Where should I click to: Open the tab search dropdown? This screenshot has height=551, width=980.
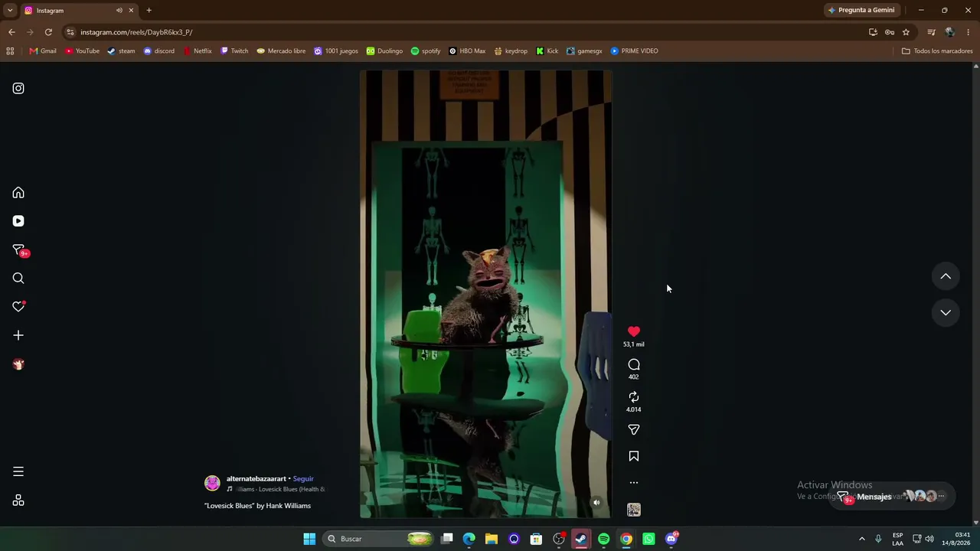click(10, 10)
